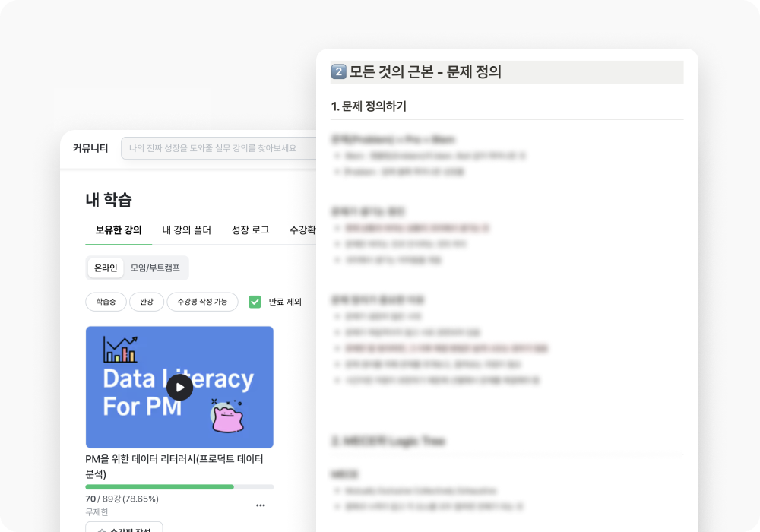Click the course search input field
Image resolution: width=760 pixels, height=532 pixels.
pyautogui.click(x=219, y=147)
